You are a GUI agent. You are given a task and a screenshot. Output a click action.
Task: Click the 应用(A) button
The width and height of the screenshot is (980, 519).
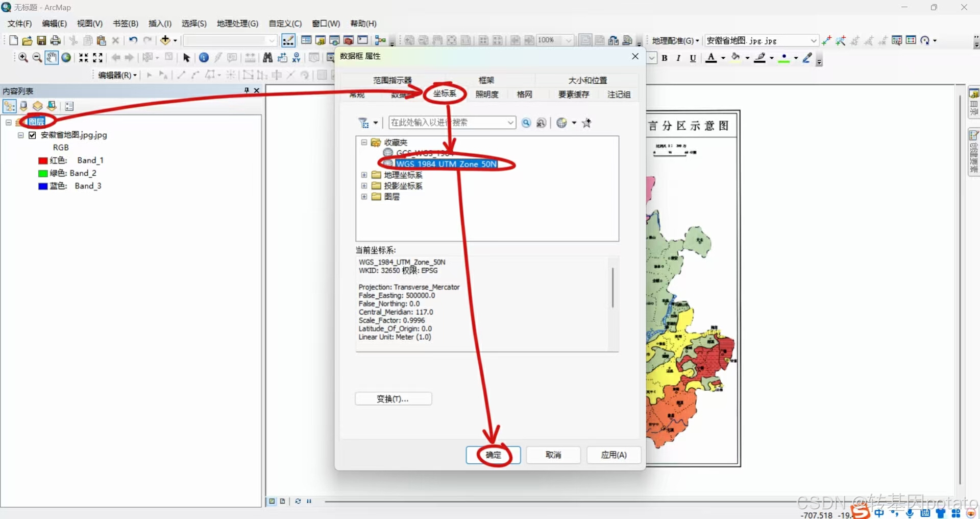coord(614,455)
